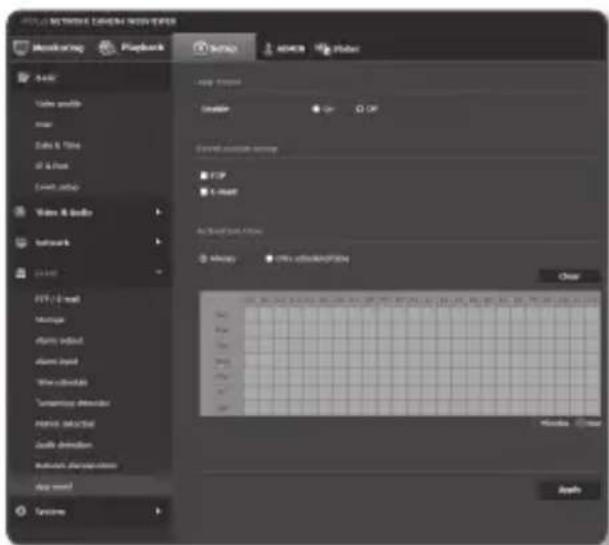
Task: Open Tampering detection settings
Action: coord(73,403)
